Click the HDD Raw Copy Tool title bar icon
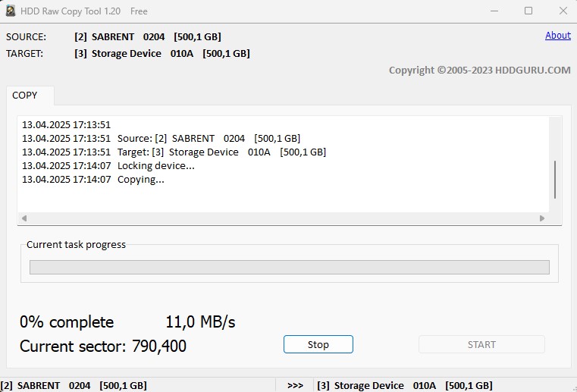This screenshot has width=577, height=392. tap(11, 11)
